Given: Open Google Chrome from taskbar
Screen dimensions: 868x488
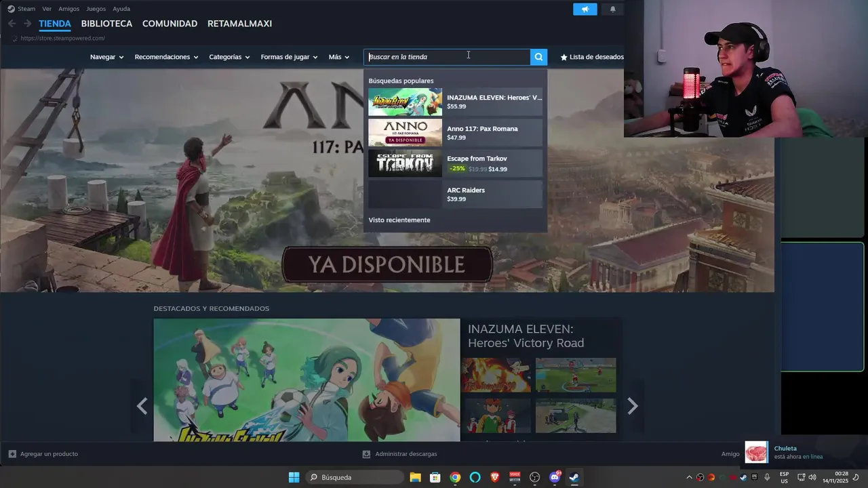Looking at the screenshot, I should click(x=455, y=477).
